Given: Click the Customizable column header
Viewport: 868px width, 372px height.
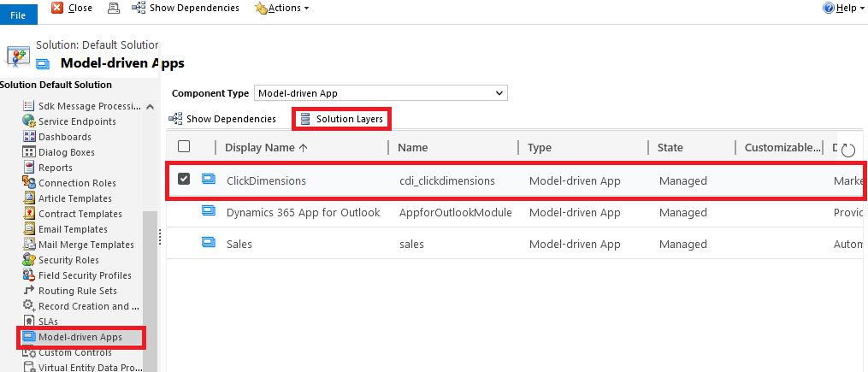Looking at the screenshot, I should point(782,148).
